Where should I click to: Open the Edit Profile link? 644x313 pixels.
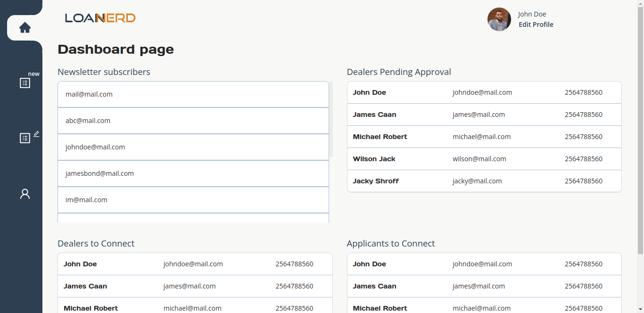(536, 25)
